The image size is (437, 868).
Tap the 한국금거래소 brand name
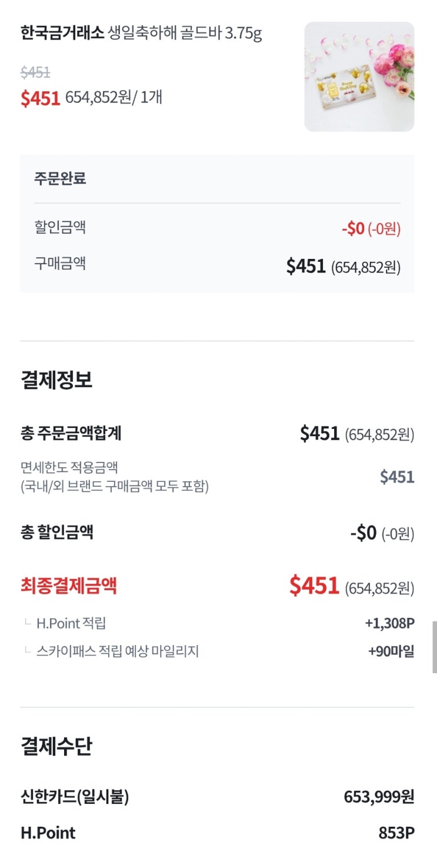click(x=62, y=33)
